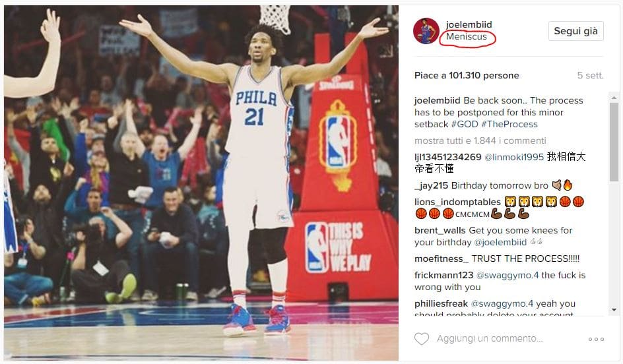Screen dimensions: 623x364
Task: Open the #TheProcess hashtag
Action: pos(509,124)
